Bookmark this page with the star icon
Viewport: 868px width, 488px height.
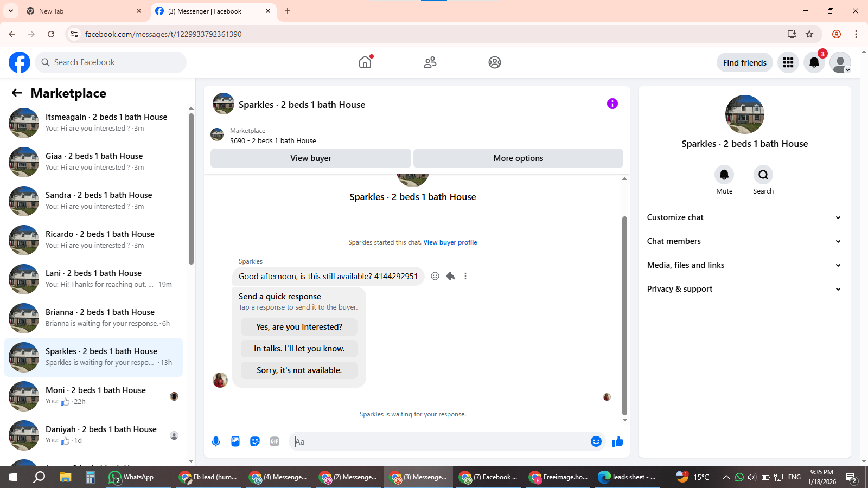click(x=809, y=34)
